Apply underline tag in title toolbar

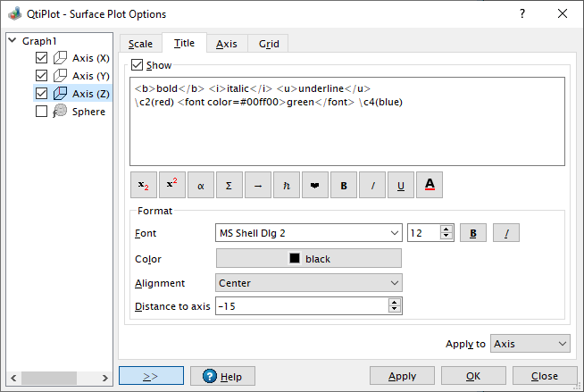pos(401,185)
